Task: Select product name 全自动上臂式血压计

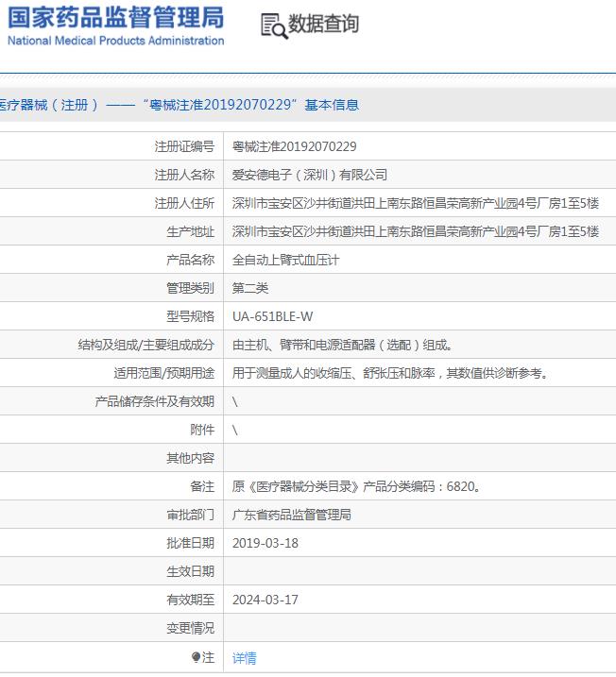Action: click(285, 260)
